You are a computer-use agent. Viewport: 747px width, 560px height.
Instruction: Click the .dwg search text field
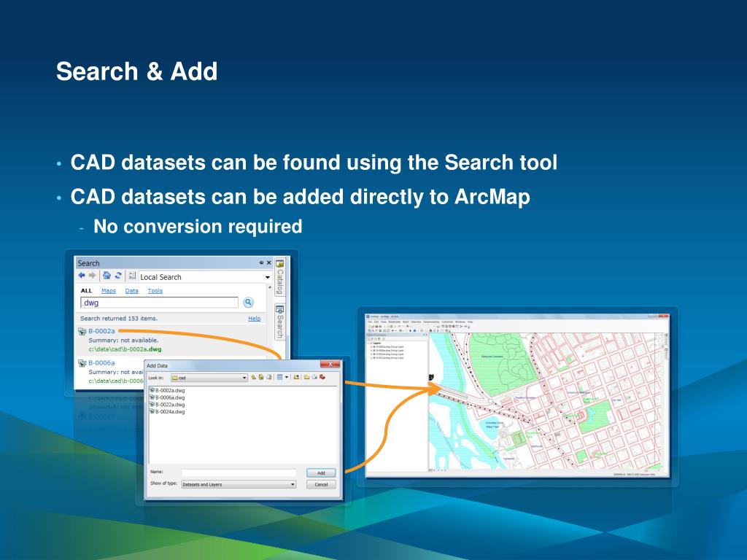pyautogui.click(x=159, y=303)
